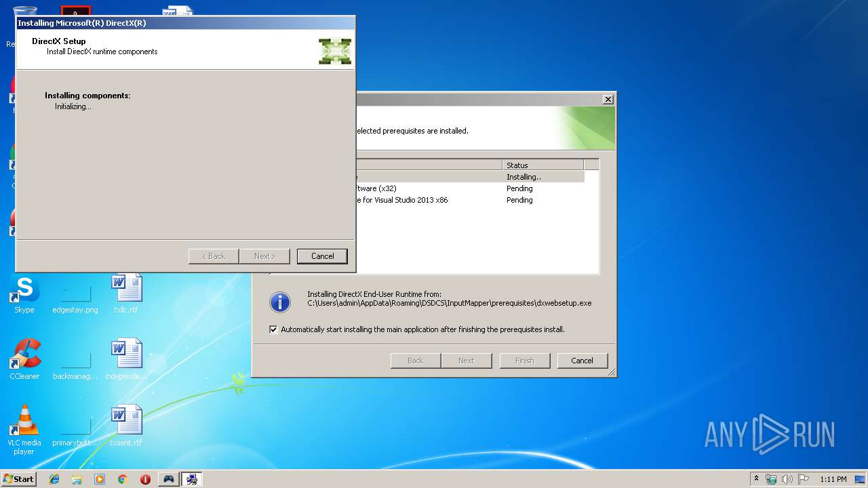Switch to the installer taskbar button

click(193, 479)
